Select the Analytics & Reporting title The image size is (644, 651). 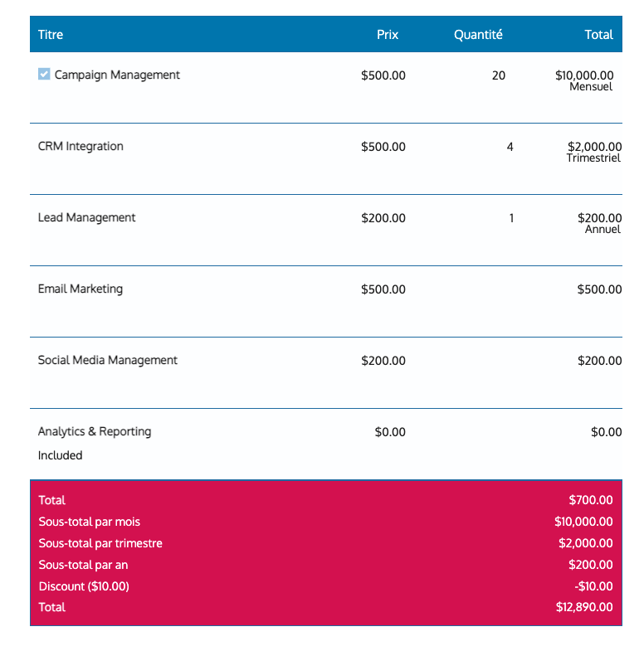95,432
